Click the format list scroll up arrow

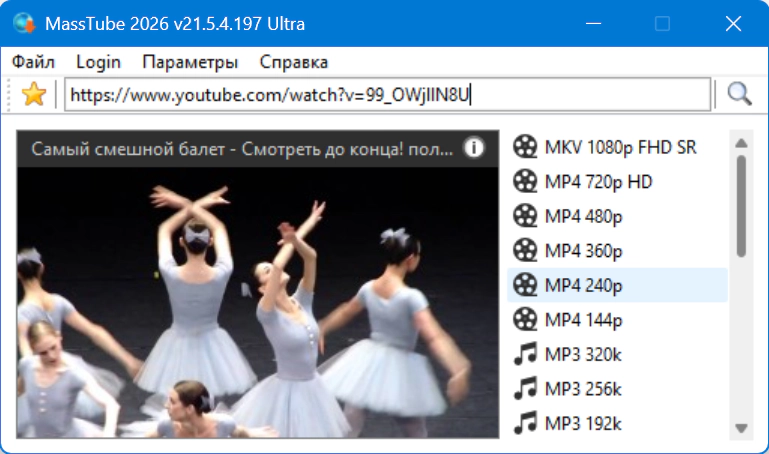(741, 143)
